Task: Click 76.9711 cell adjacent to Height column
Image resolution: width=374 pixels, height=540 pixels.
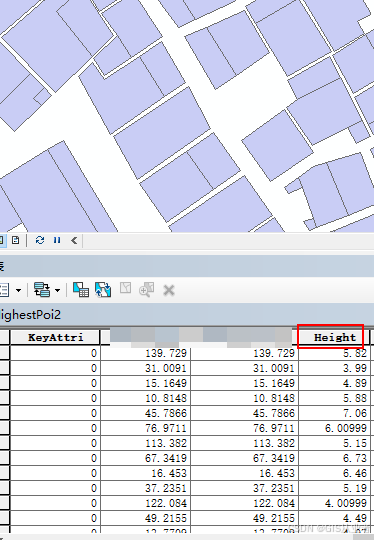Action: click(245, 428)
